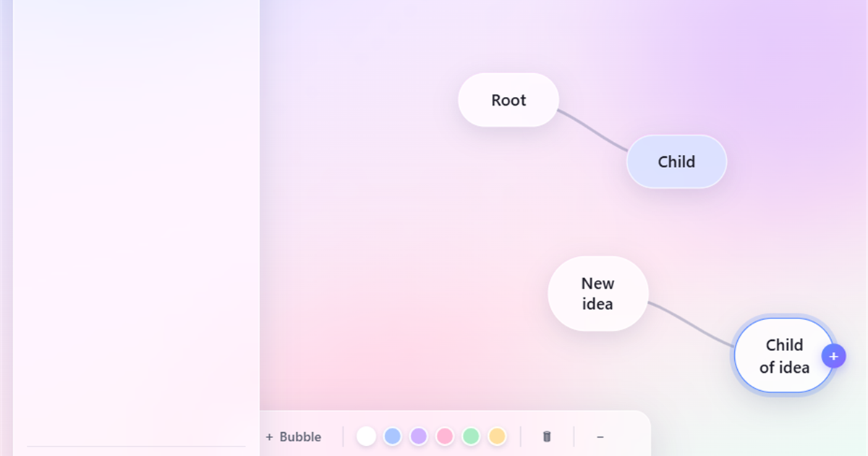Select the Root bubble
Image resolution: width=868 pixels, height=456 pixels.
tap(509, 100)
